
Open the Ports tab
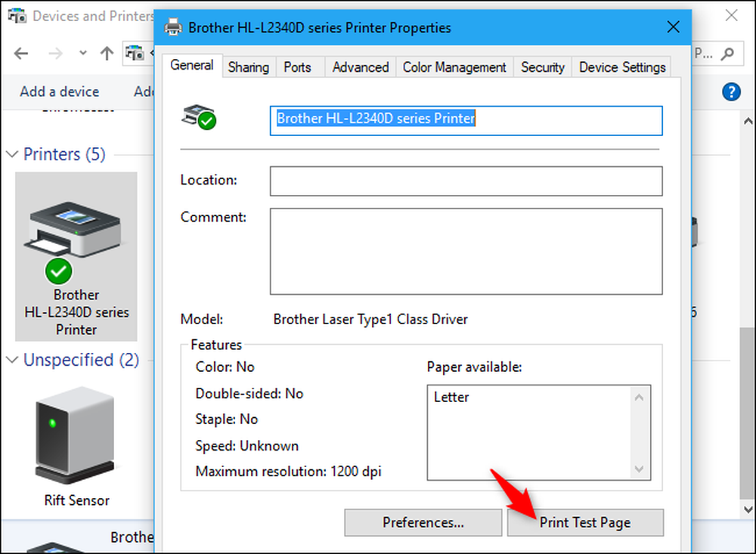click(297, 67)
